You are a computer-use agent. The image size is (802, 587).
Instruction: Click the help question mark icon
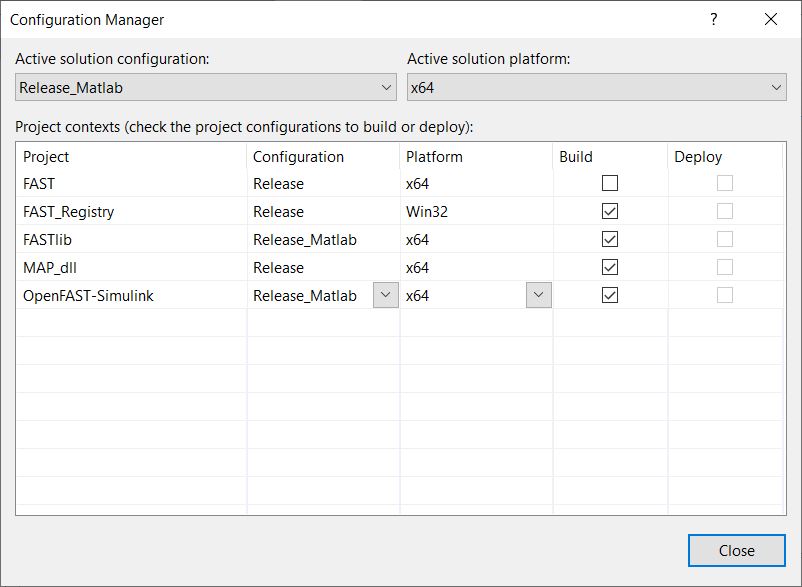click(x=713, y=19)
